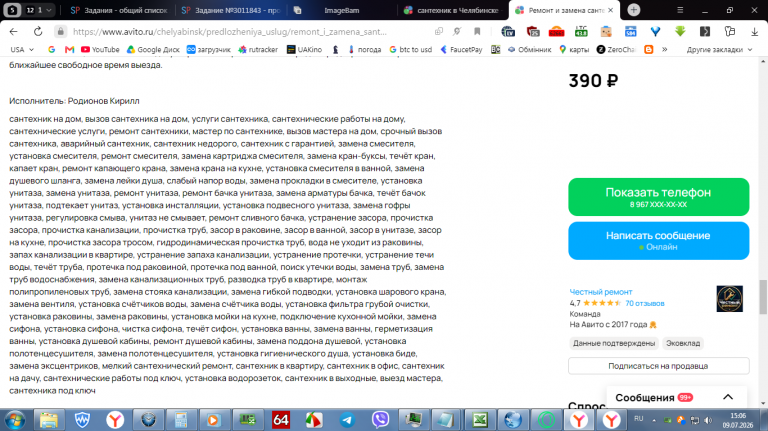
Task: Open the Google bookmark icon
Action: pyautogui.click(x=51, y=49)
